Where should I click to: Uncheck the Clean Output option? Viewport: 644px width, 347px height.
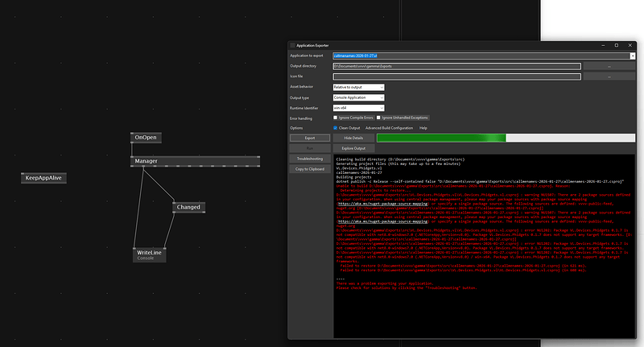[336, 128]
